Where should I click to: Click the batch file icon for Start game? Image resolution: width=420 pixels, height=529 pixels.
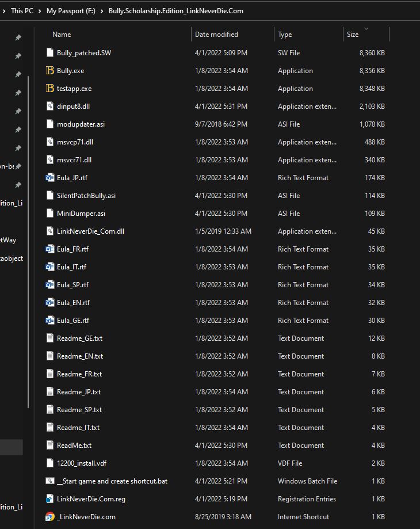point(49,481)
